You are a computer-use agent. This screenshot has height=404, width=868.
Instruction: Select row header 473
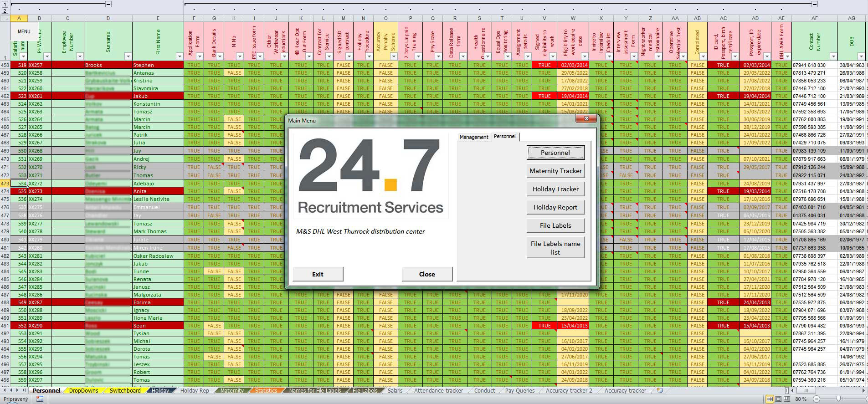coord(5,184)
